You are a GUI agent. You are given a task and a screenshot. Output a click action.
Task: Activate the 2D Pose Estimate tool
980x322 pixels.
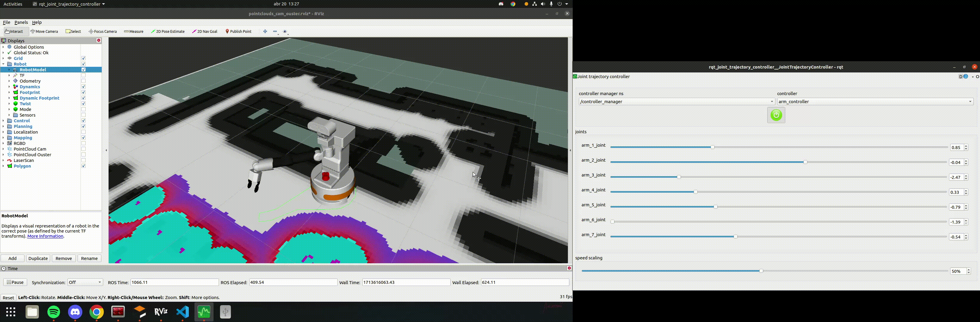[168, 32]
